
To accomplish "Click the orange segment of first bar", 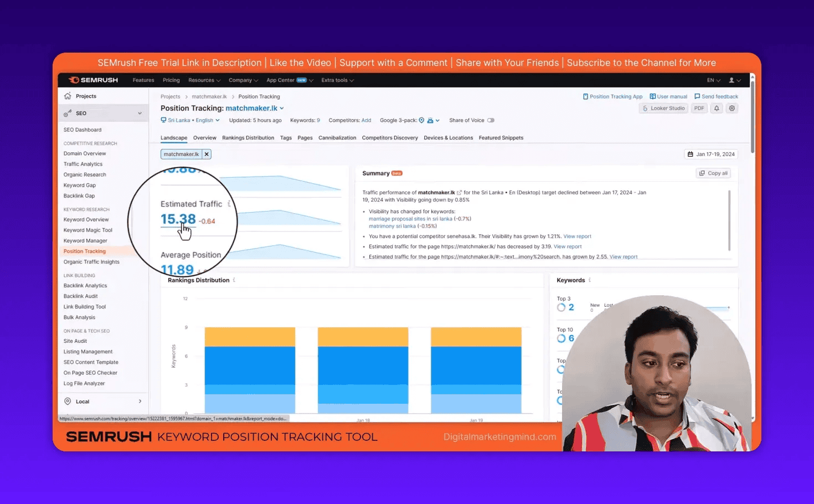I will point(250,337).
